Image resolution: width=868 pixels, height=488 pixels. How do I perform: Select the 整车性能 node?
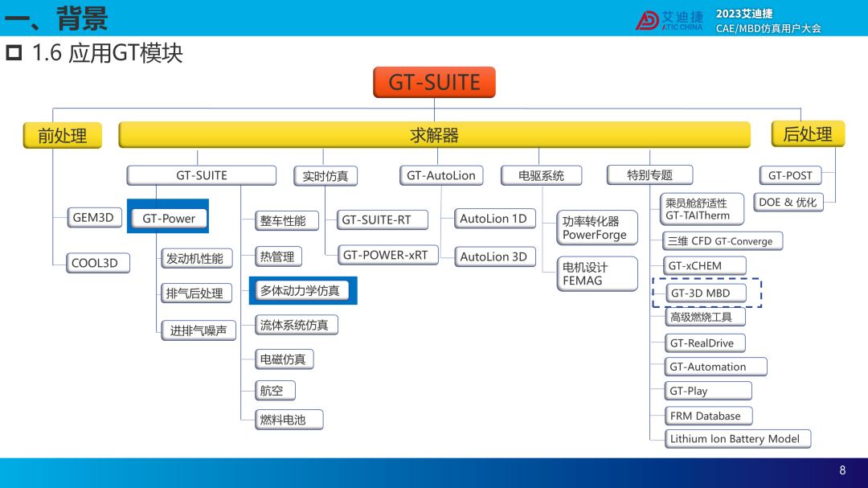click(x=286, y=220)
